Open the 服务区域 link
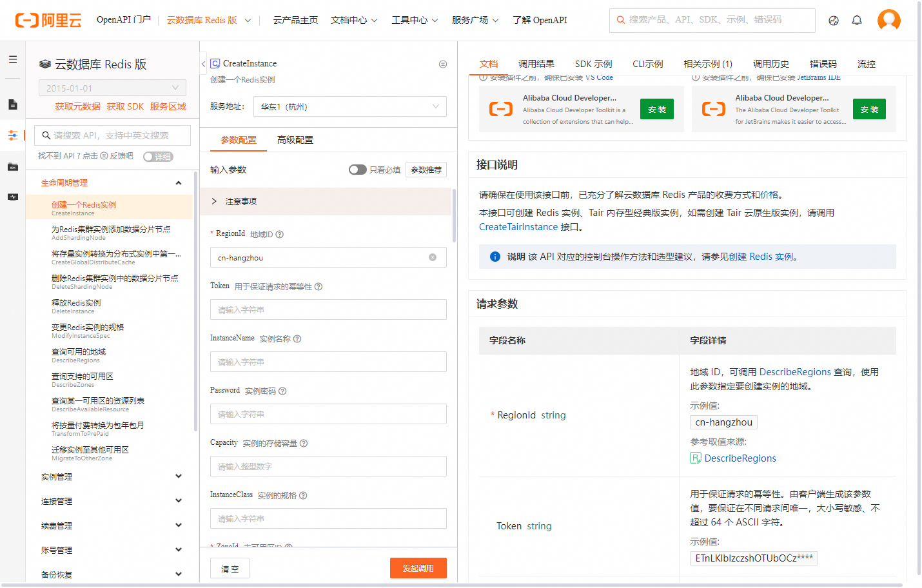This screenshot has height=588, width=922. click(168, 106)
